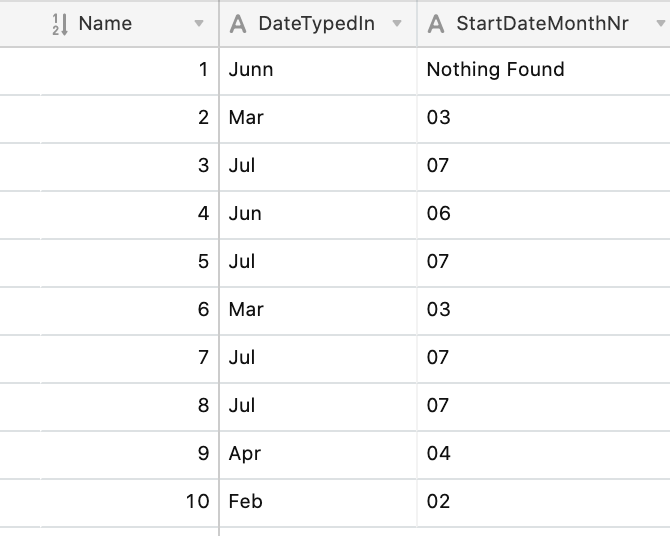Click the autonumber icon beside Name
The height and width of the screenshot is (536, 670).
point(60,24)
